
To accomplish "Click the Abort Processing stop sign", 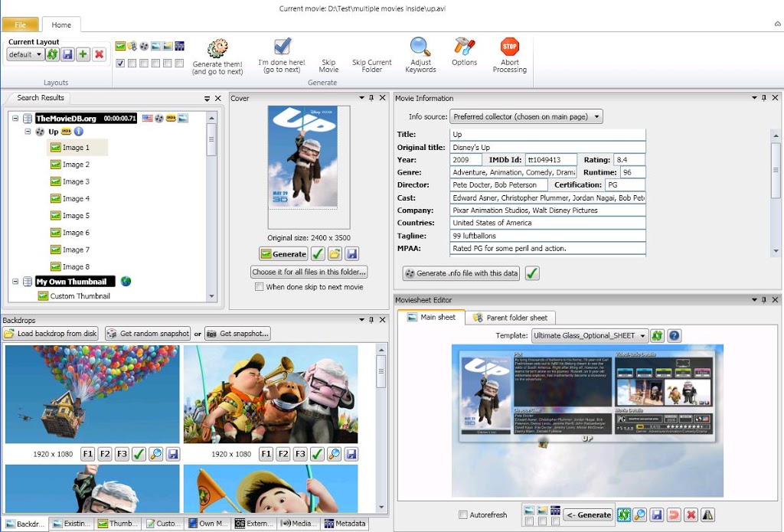I will tap(509, 47).
